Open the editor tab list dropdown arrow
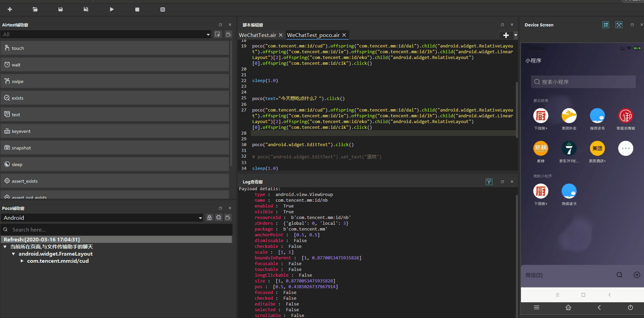644x318 pixels. tap(516, 35)
